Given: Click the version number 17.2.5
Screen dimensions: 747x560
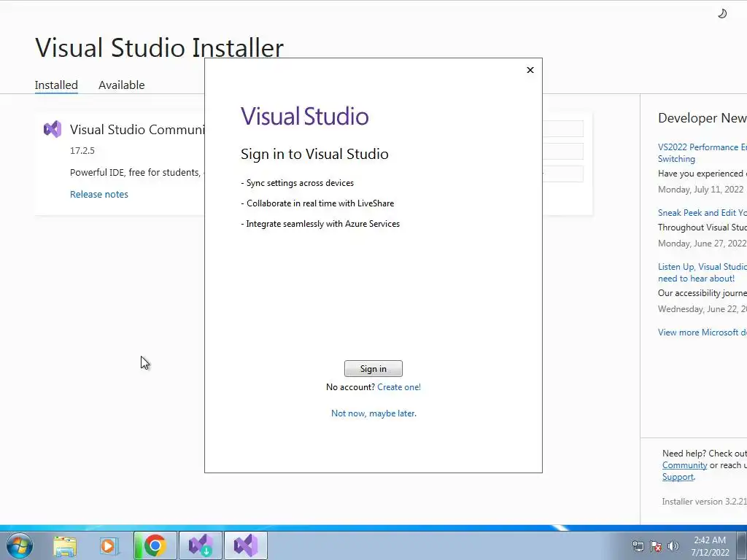Looking at the screenshot, I should [82, 150].
